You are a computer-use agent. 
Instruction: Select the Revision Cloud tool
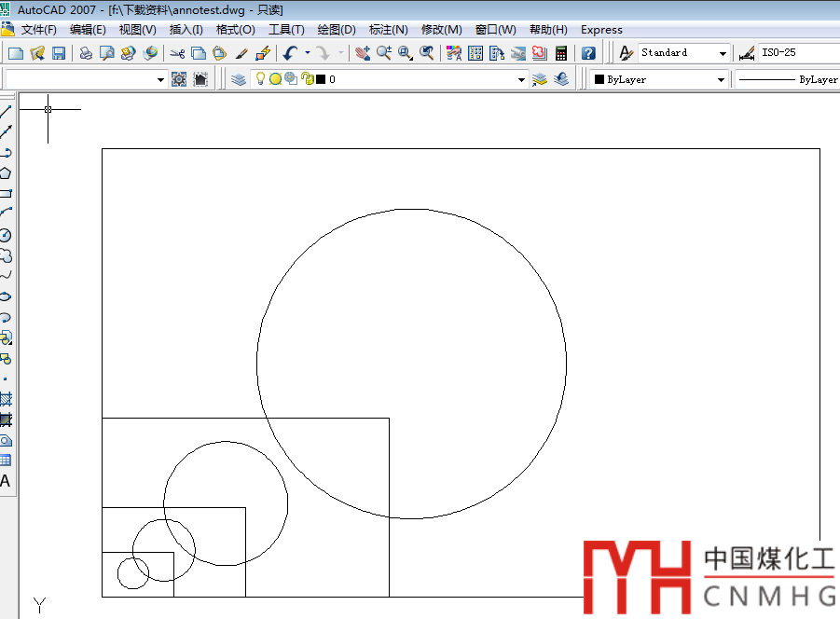6,255
